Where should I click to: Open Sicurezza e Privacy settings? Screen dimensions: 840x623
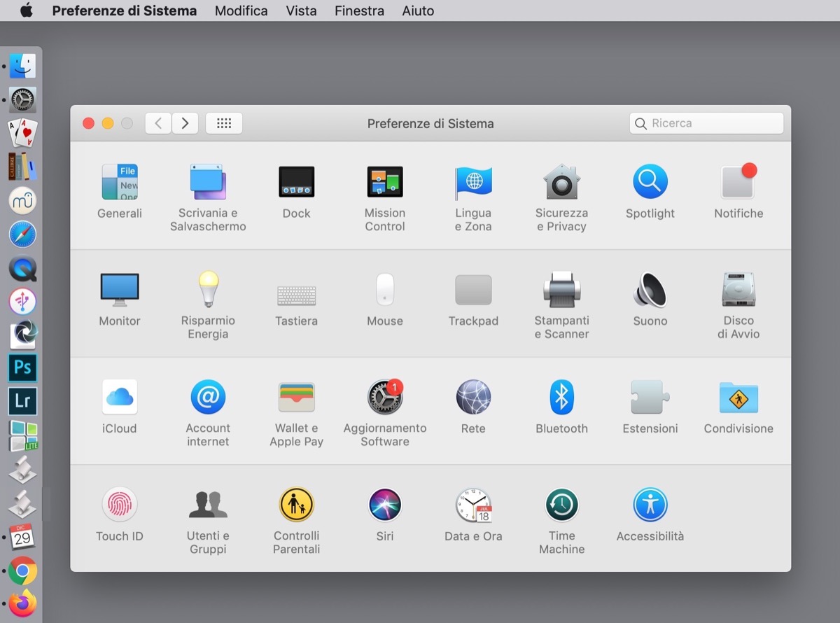[x=561, y=183]
